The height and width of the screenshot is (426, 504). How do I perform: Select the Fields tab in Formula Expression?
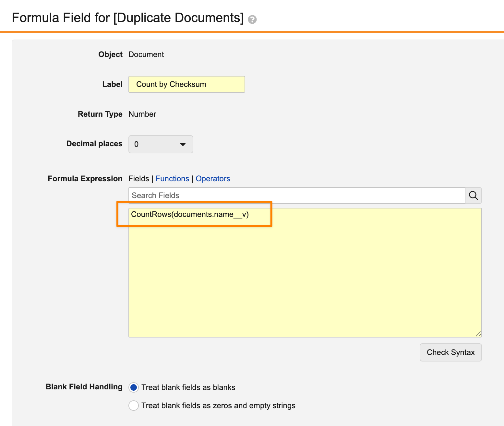[x=138, y=179]
